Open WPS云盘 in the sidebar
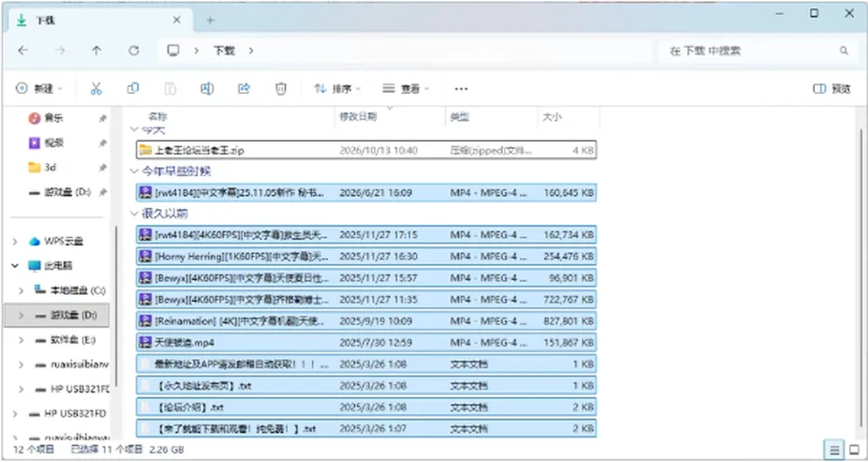Screen dimensions: 868x462 (63, 241)
